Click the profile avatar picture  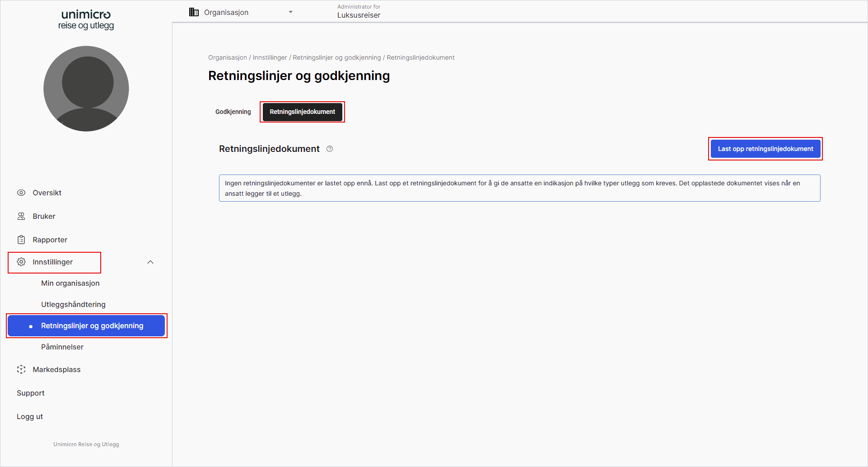click(86, 89)
